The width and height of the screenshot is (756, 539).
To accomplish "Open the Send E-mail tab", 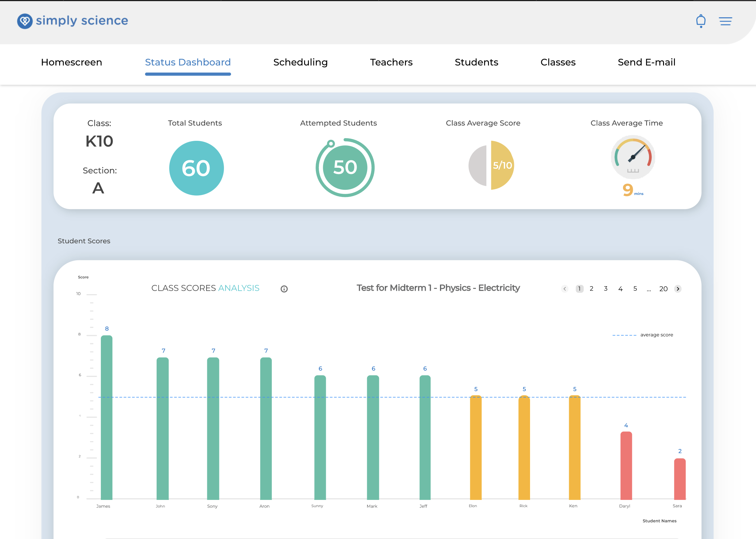I will 646,62.
